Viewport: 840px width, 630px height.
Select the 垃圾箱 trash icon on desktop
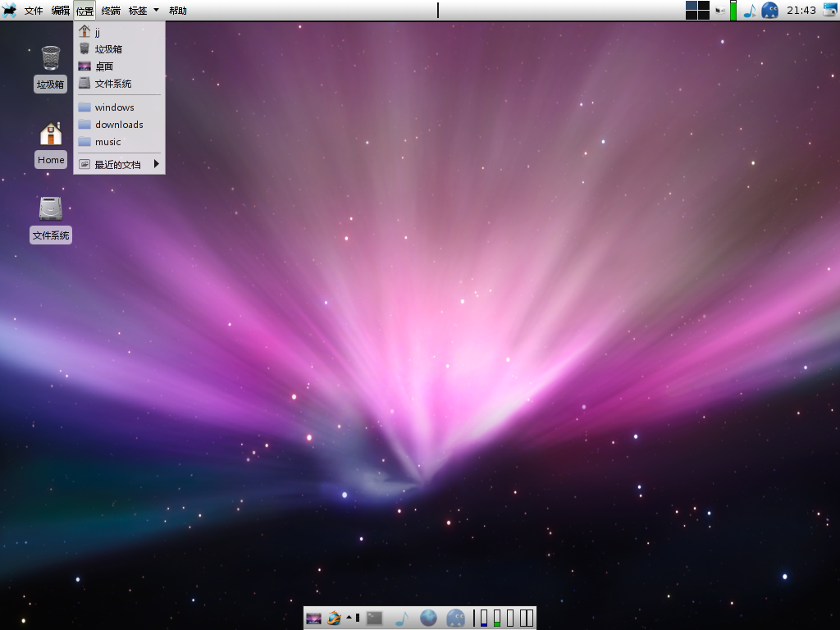(51, 58)
